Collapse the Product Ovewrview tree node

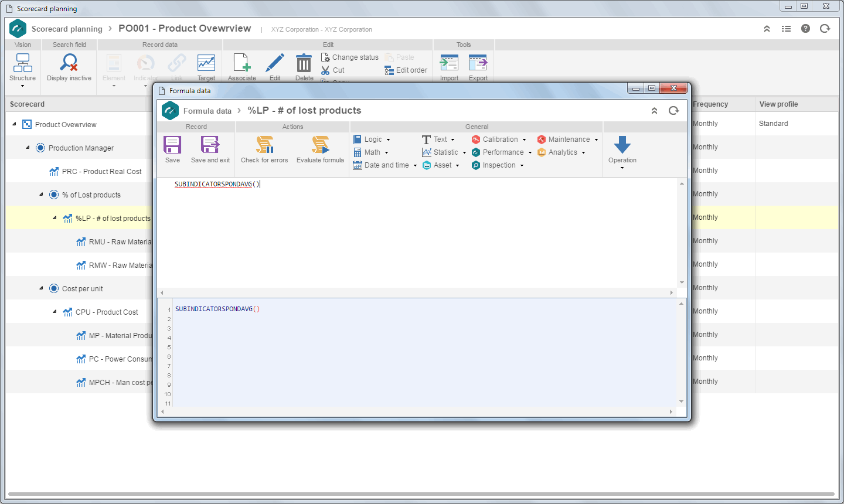pos(14,124)
